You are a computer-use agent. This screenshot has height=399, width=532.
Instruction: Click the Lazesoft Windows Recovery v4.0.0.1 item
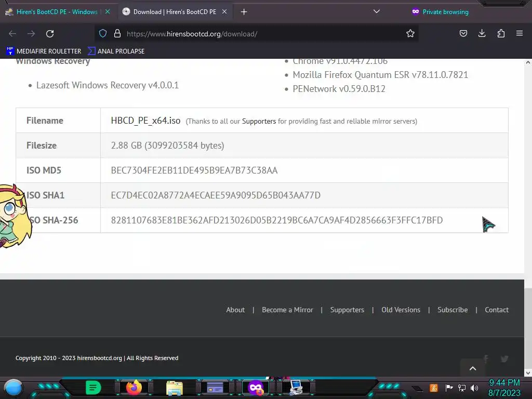click(x=107, y=85)
